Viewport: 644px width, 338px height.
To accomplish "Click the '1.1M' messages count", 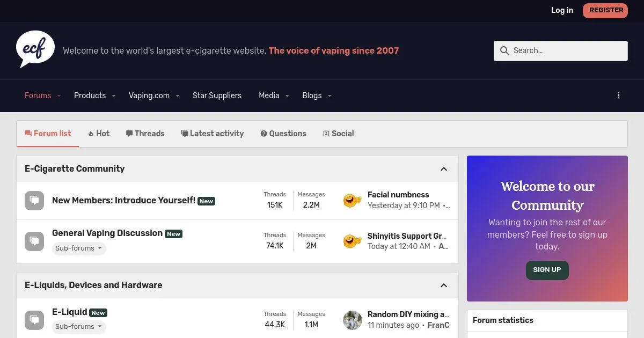I will (x=311, y=325).
